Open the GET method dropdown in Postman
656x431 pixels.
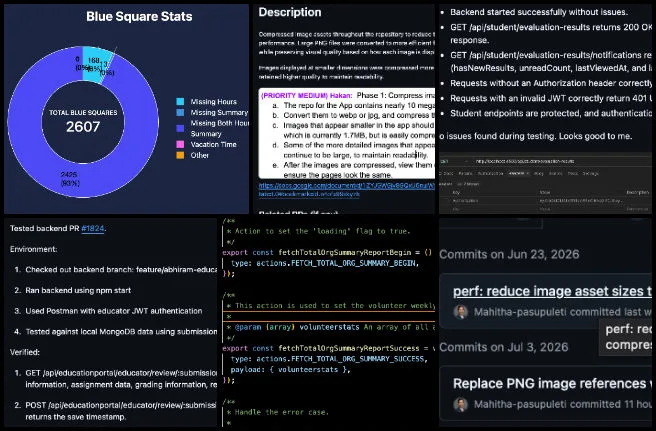click(456, 161)
